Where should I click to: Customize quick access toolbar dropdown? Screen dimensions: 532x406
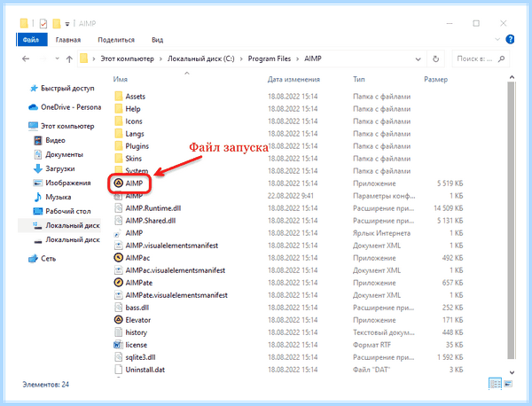pyautogui.click(x=67, y=24)
